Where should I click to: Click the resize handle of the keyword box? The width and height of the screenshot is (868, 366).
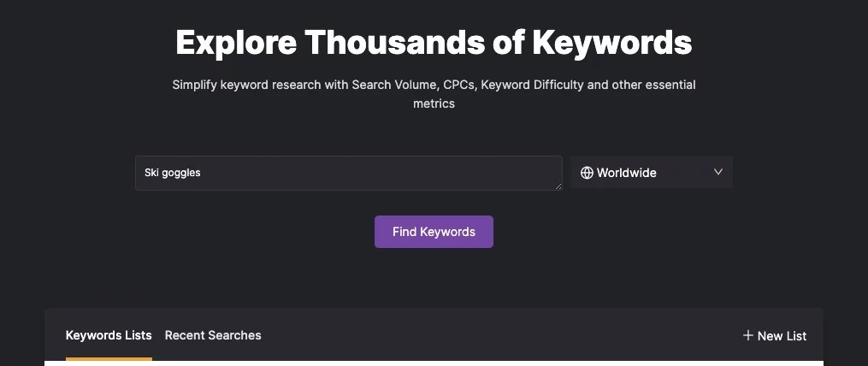pyautogui.click(x=558, y=185)
